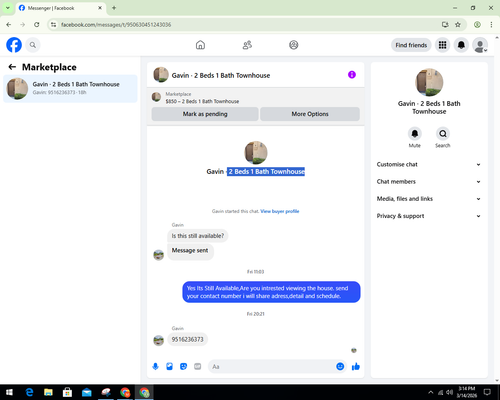500x400 pixels.
Task: Open the account profile avatar menu
Action: 480,45
